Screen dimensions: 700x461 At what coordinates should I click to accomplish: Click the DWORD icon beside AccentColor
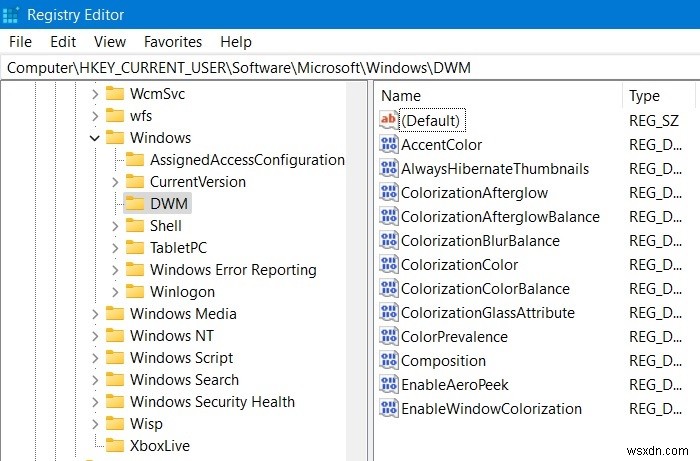388,144
